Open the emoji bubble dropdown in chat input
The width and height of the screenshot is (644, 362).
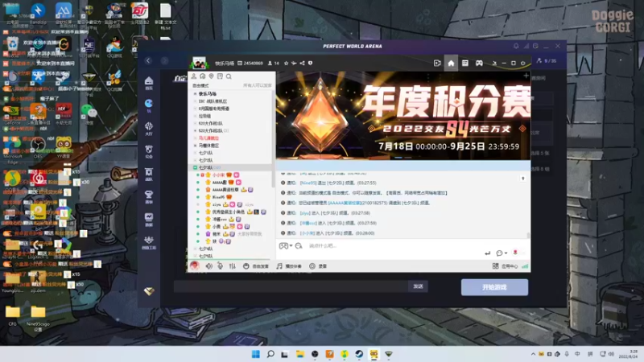click(501, 253)
